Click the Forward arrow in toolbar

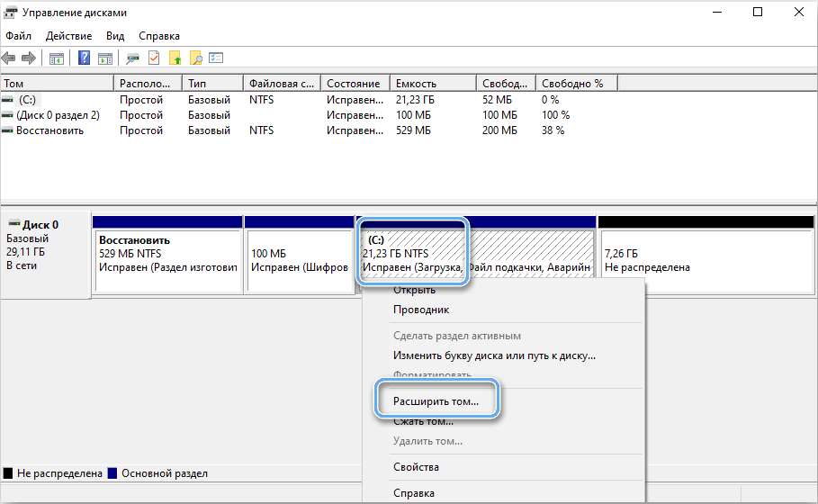click(x=28, y=58)
